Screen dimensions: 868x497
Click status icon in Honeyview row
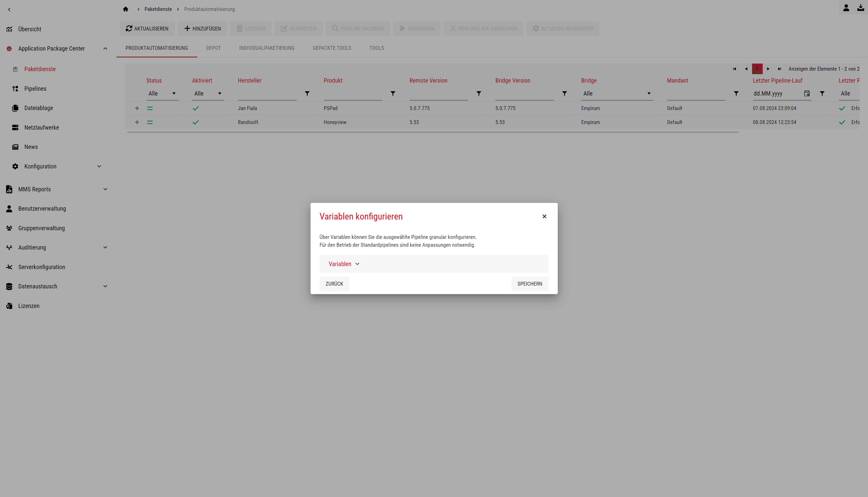tap(150, 122)
